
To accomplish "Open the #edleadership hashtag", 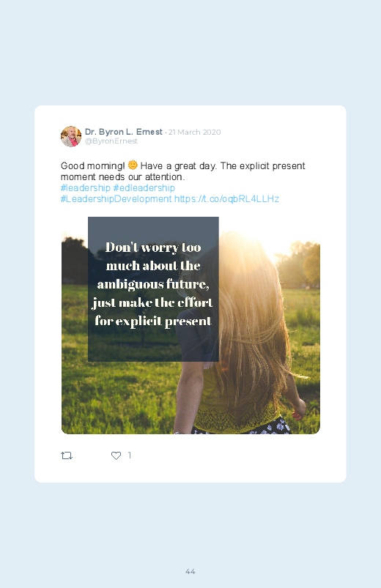I will point(144,188).
